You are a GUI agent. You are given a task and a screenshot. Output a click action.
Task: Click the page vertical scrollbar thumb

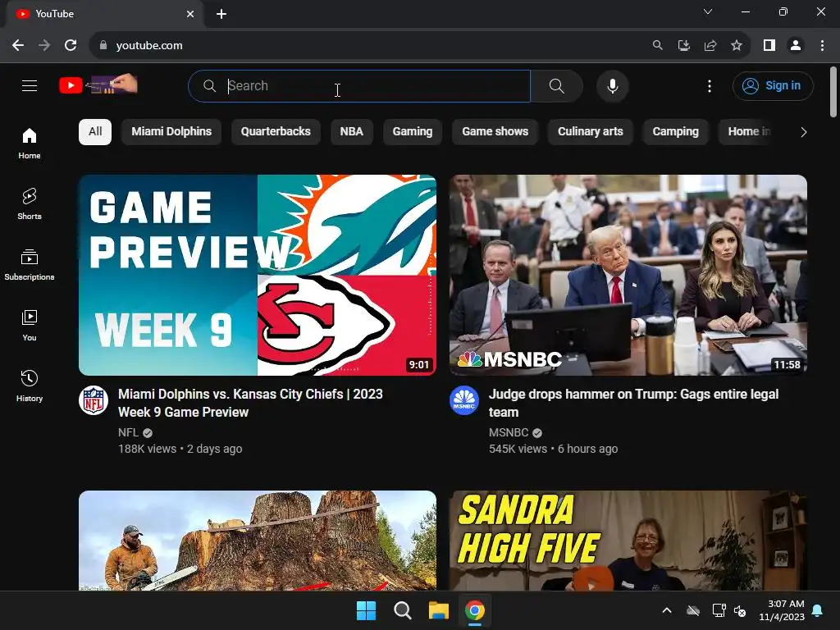[833, 92]
